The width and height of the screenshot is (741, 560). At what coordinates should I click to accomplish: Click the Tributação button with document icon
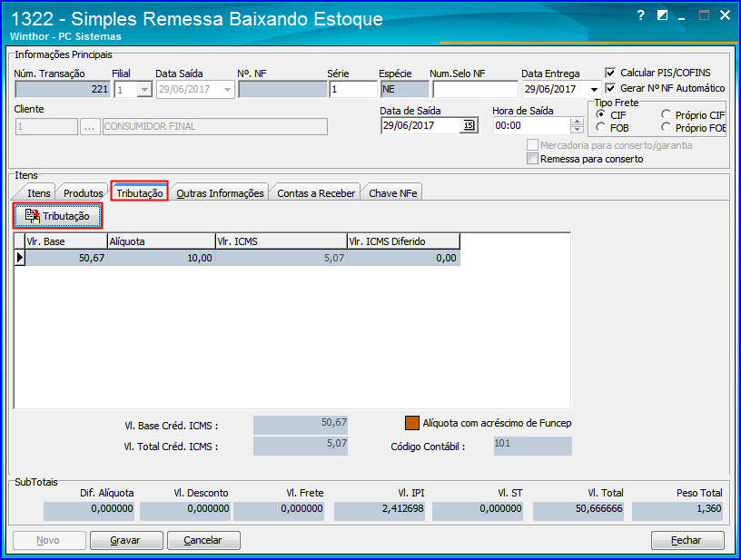pyautogui.click(x=57, y=216)
